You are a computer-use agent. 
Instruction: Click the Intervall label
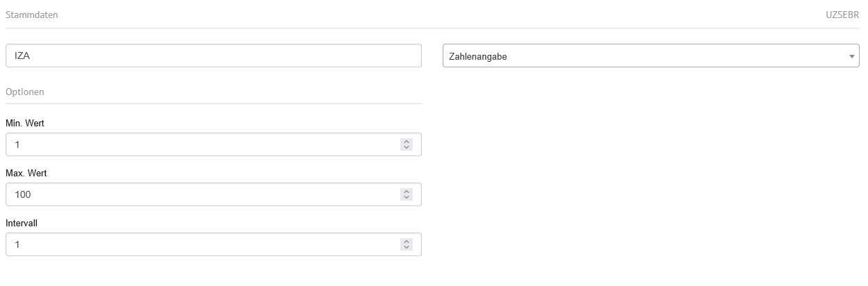(x=21, y=223)
